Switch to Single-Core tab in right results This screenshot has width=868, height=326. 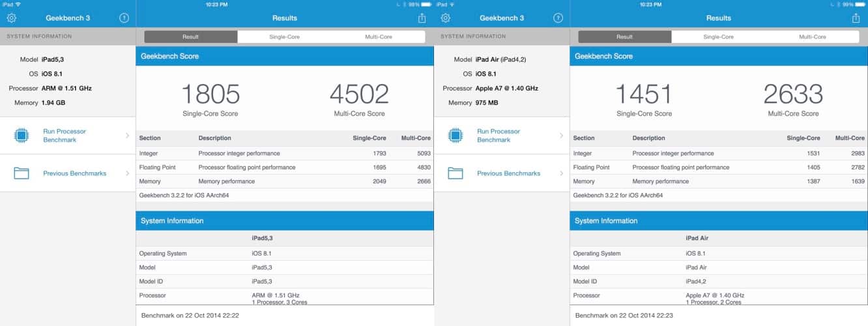(718, 37)
